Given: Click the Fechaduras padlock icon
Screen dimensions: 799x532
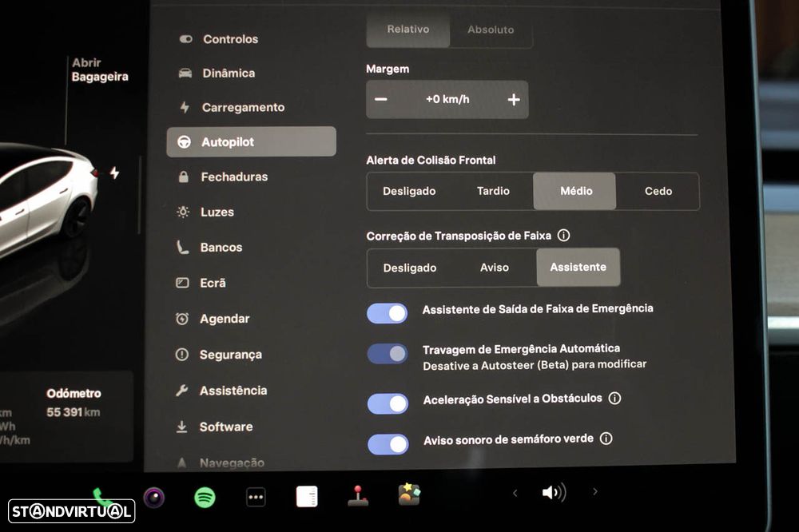Looking at the screenshot, I should click(184, 177).
